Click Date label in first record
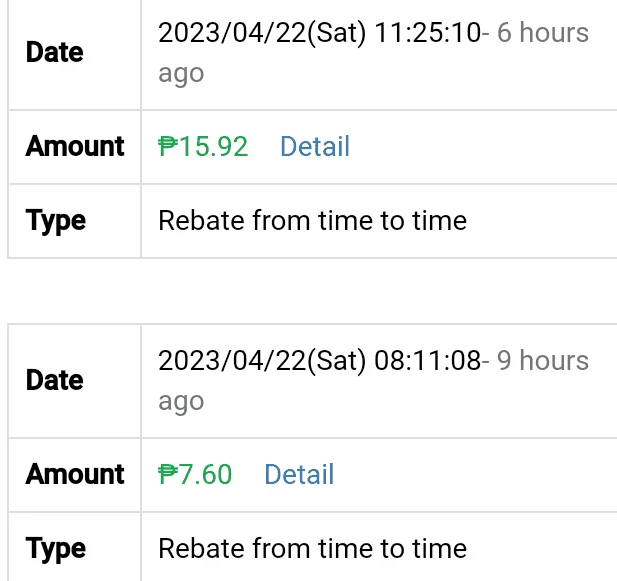Screen dimensions: 617x581 coord(55,52)
